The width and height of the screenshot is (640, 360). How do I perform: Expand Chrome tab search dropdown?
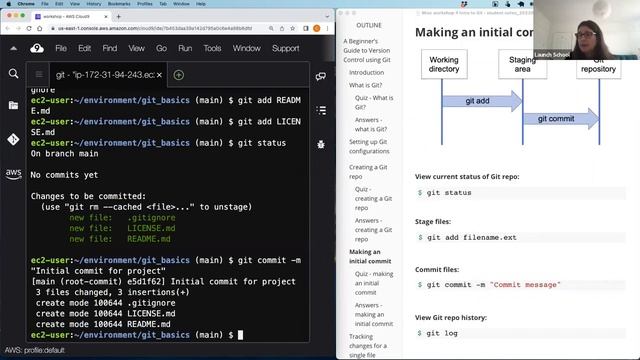327,16
